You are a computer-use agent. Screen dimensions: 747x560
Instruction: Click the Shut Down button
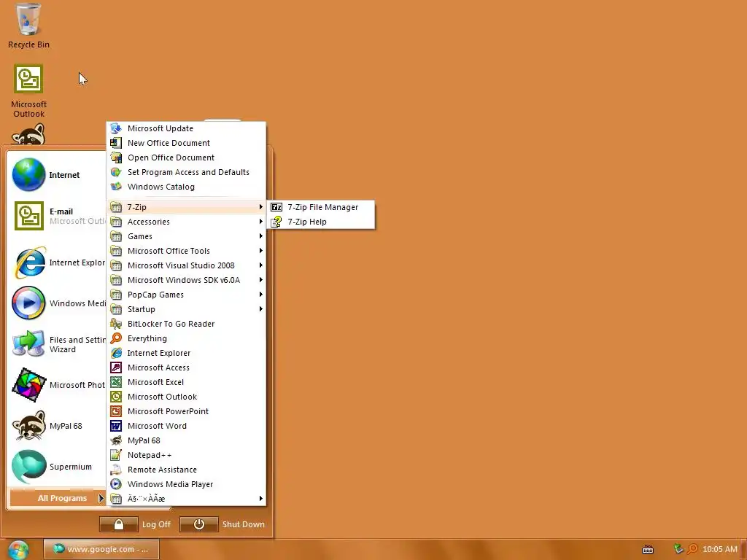[x=222, y=524]
